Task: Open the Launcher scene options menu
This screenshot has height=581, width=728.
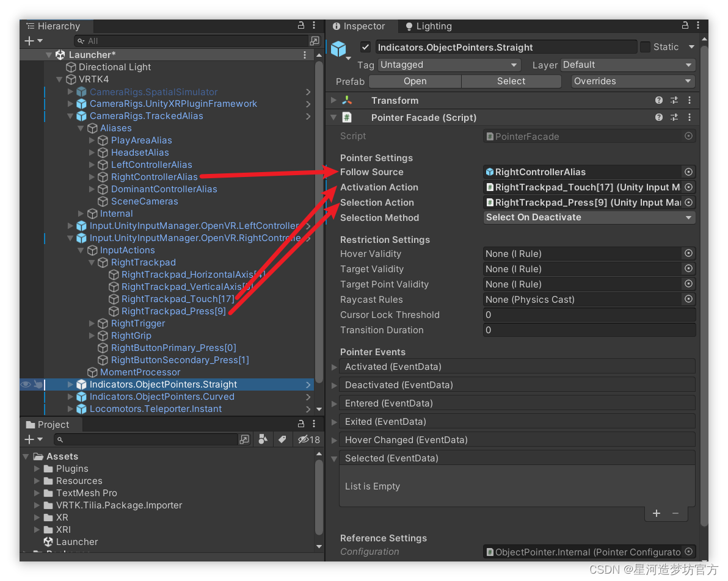Action: point(305,55)
